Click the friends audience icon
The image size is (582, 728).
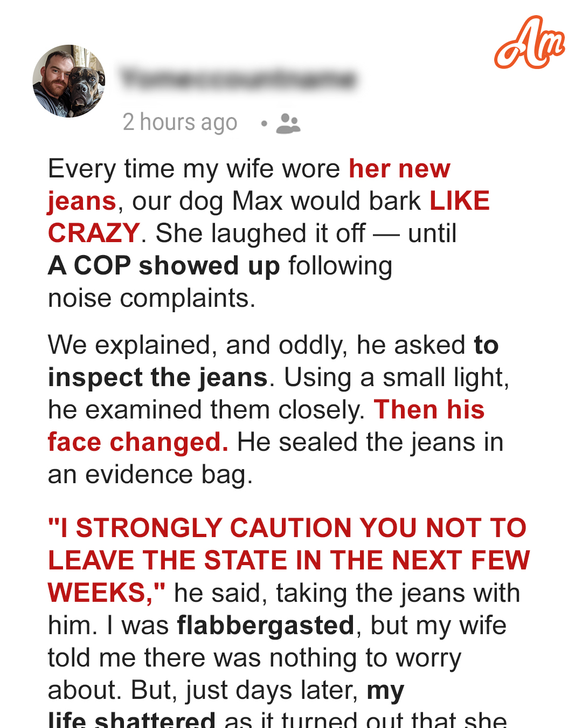coord(288,123)
